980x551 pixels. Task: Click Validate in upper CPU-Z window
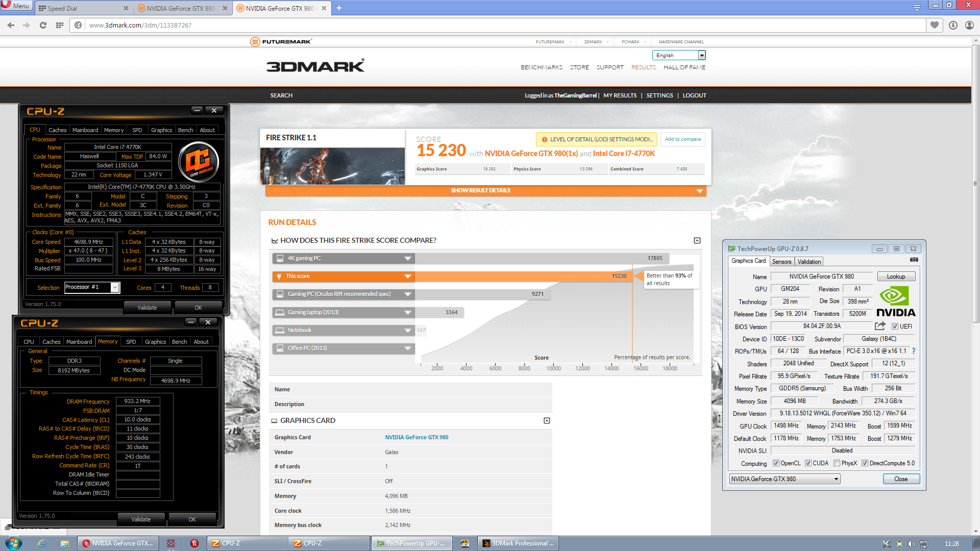click(147, 308)
